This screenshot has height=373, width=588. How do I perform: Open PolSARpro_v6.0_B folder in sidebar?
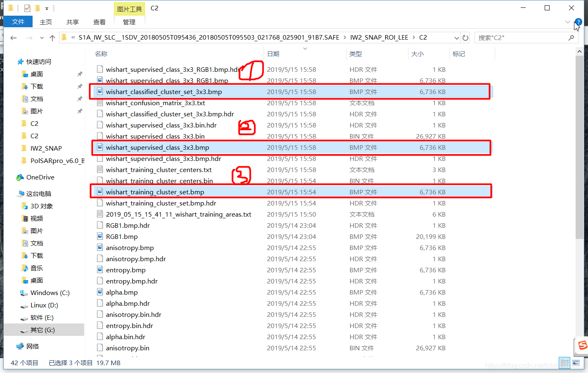[57, 161]
